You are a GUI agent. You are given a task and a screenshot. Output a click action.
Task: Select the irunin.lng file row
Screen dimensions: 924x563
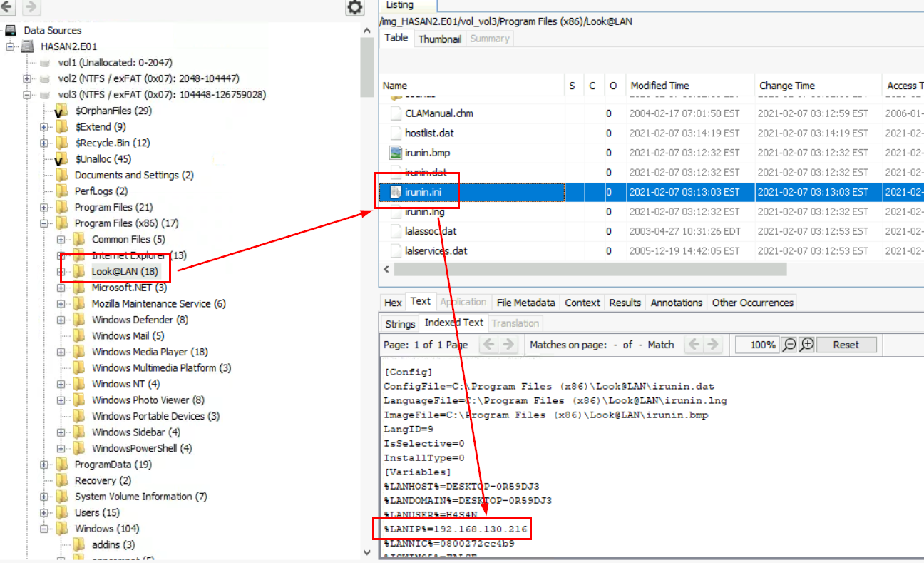(x=652, y=212)
